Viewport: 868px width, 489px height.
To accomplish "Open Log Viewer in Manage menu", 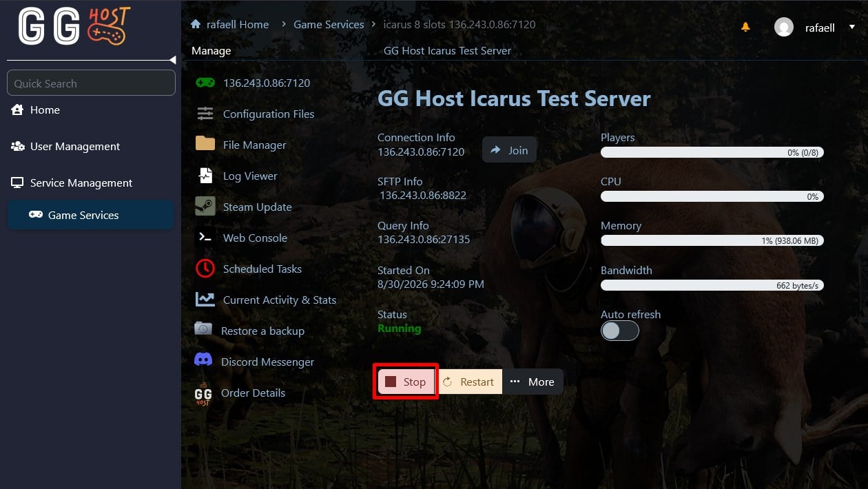I will [x=250, y=176].
